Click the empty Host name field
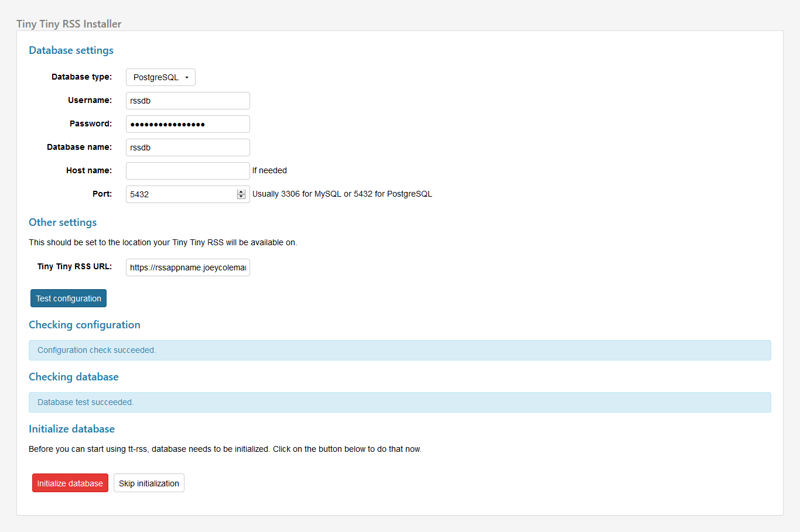 pyautogui.click(x=188, y=171)
